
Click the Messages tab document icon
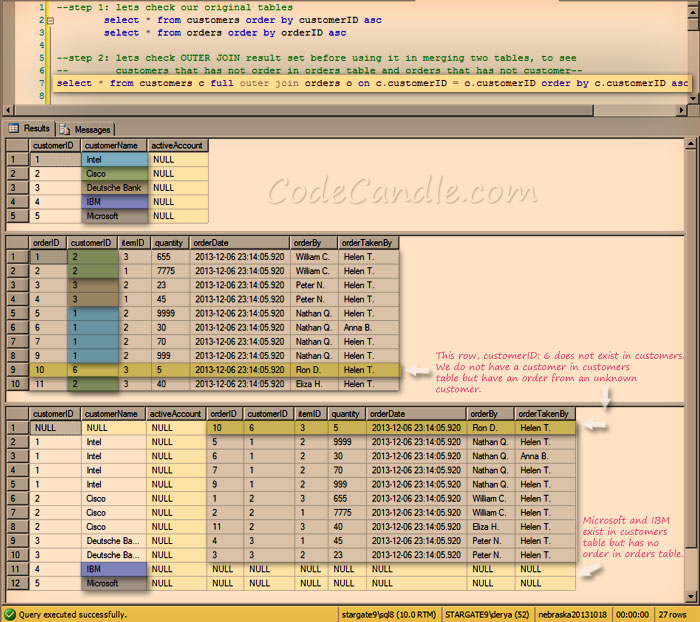pos(65,129)
